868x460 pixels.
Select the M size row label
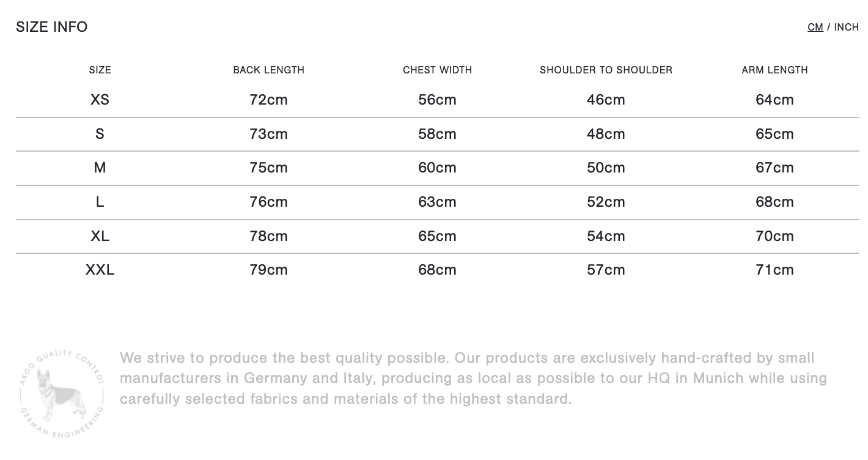tap(100, 168)
